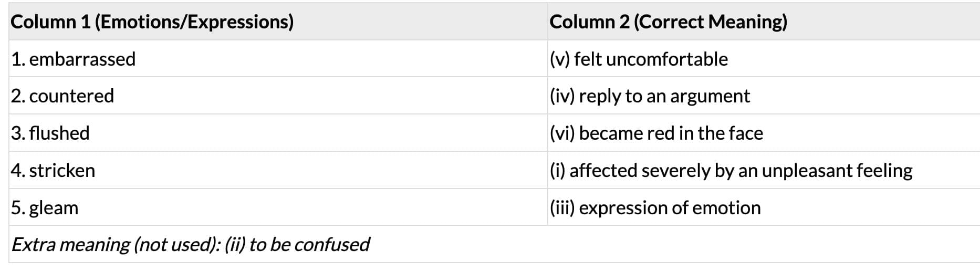Select the "expression of emotion" meaning text
This screenshot has height=271, width=980.
(670, 208)
